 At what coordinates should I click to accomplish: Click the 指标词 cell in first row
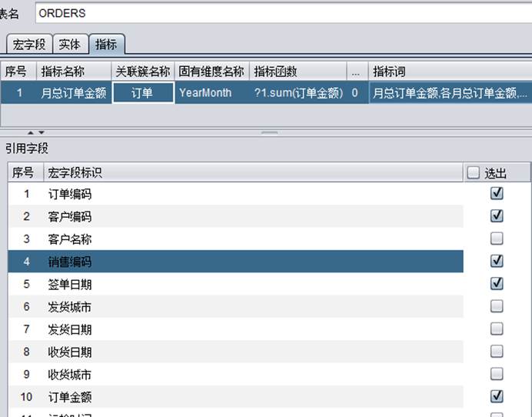(x=450, y=93)
